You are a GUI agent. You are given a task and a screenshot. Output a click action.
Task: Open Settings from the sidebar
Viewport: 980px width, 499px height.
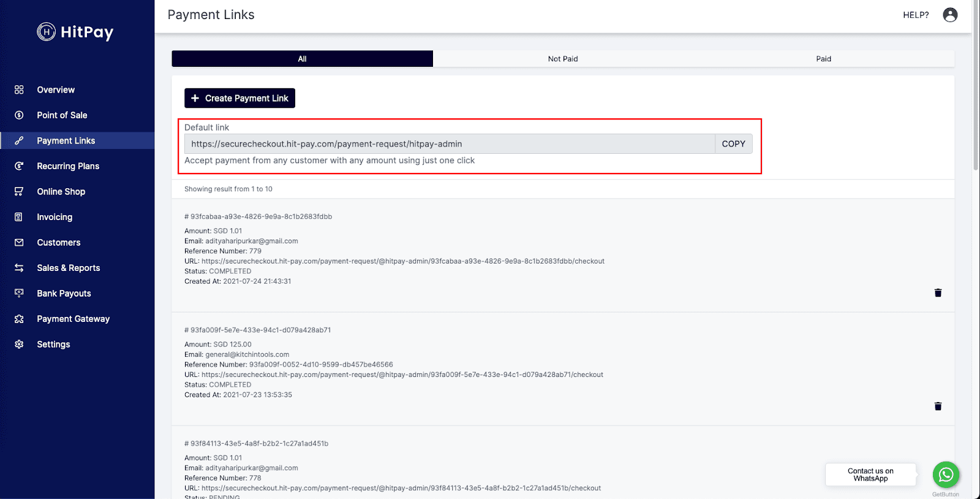53,344
